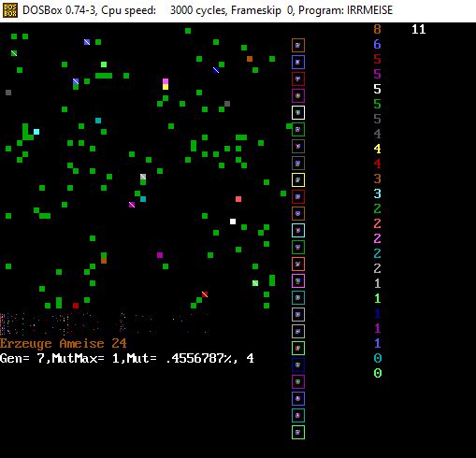Select the white-bordered ant box in the column

[x=298, y=112]
